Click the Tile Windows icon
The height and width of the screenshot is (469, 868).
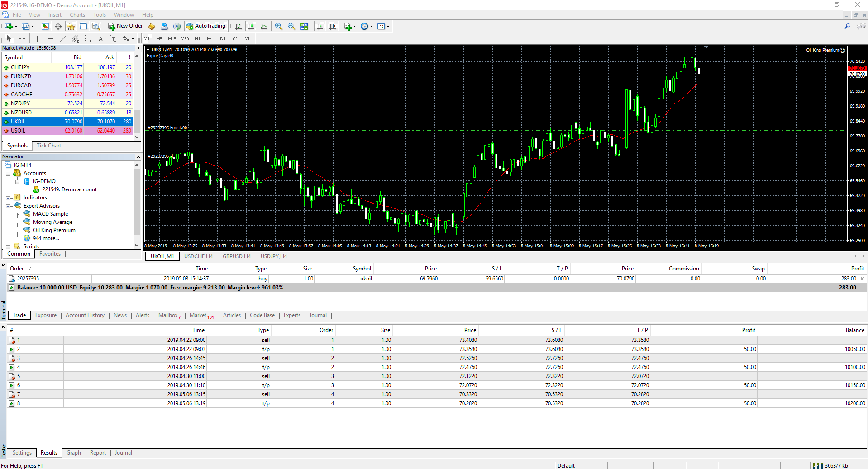point(304,26)
